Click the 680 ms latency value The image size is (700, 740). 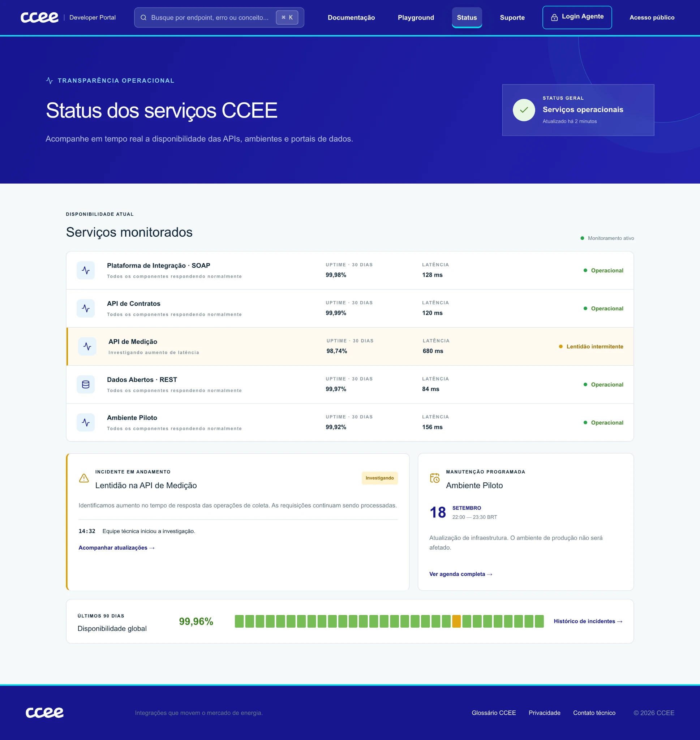(x=433, y=351)
